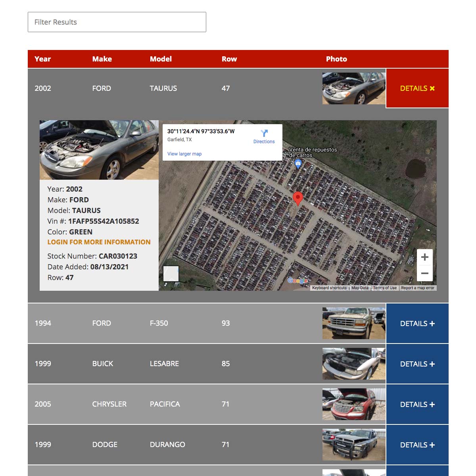Open View larger map link

tap(184, 154)
